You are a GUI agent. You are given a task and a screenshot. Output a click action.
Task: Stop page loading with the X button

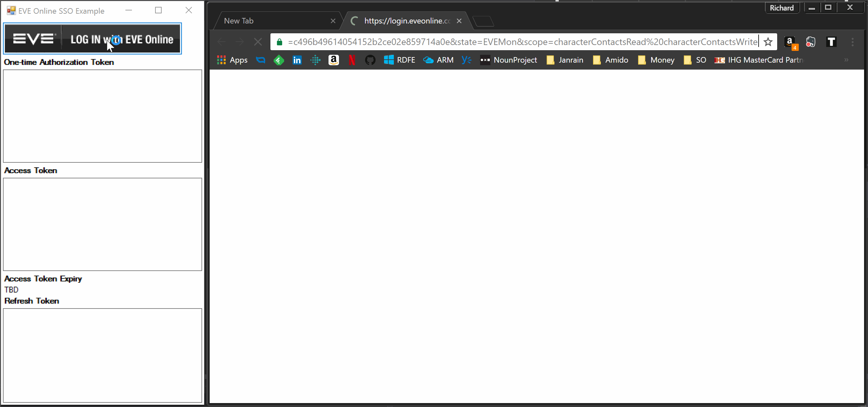tap(258, 42)
